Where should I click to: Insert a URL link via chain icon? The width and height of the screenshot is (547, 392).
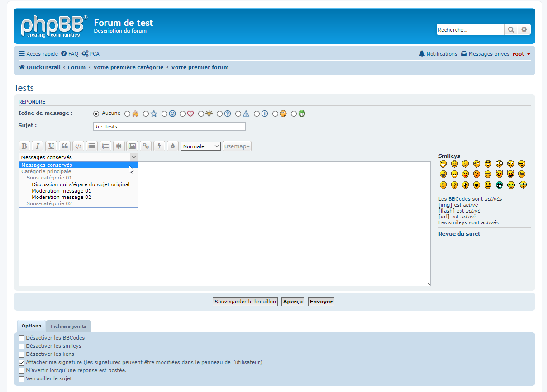[145, 146]
